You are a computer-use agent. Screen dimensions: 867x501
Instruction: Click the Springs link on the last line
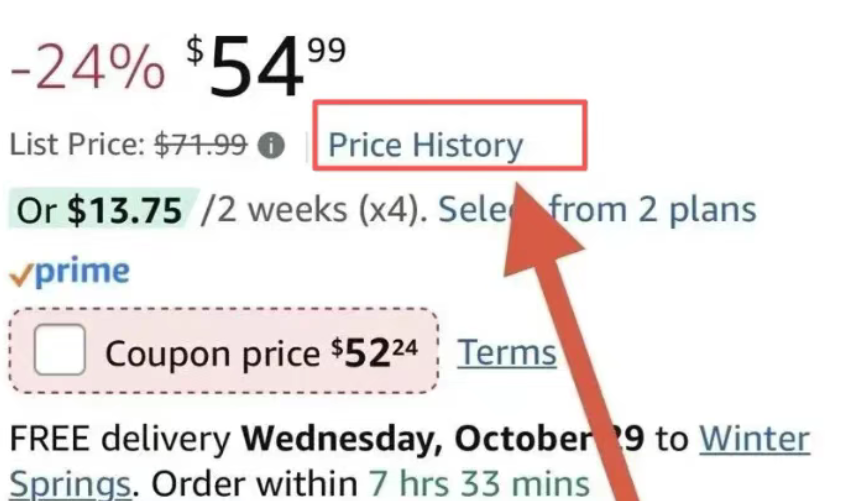tap(71, 483)
